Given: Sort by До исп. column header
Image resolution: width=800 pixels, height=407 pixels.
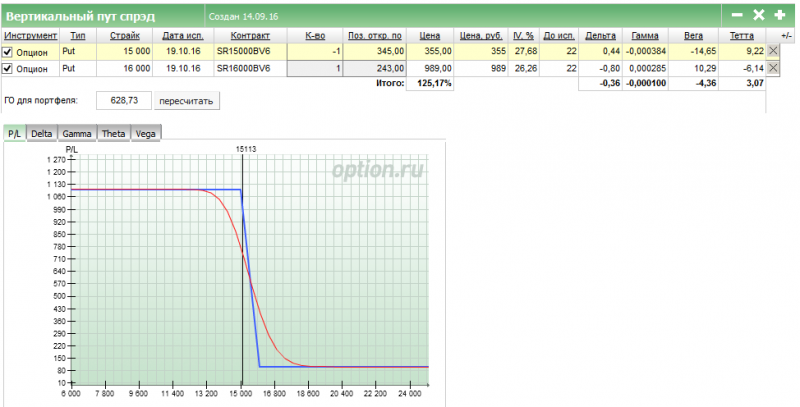Looking at the screenshot, I should point(559,36).
